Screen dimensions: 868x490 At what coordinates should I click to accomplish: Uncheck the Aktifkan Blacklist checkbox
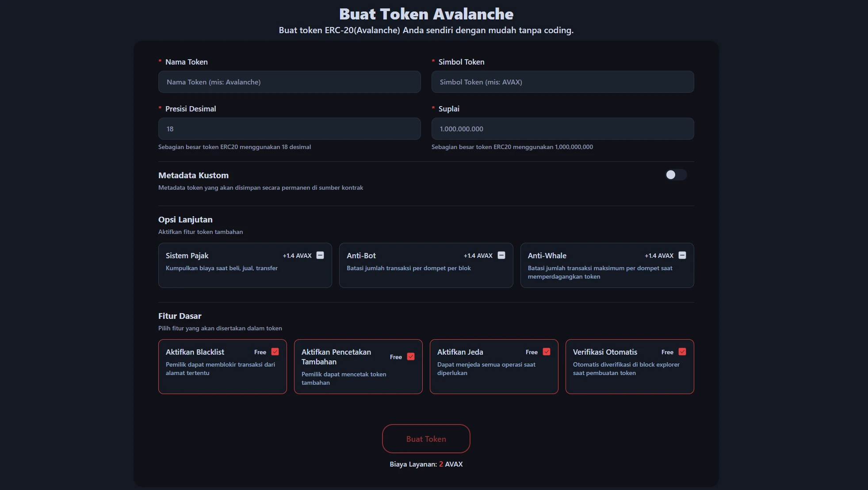275,352
